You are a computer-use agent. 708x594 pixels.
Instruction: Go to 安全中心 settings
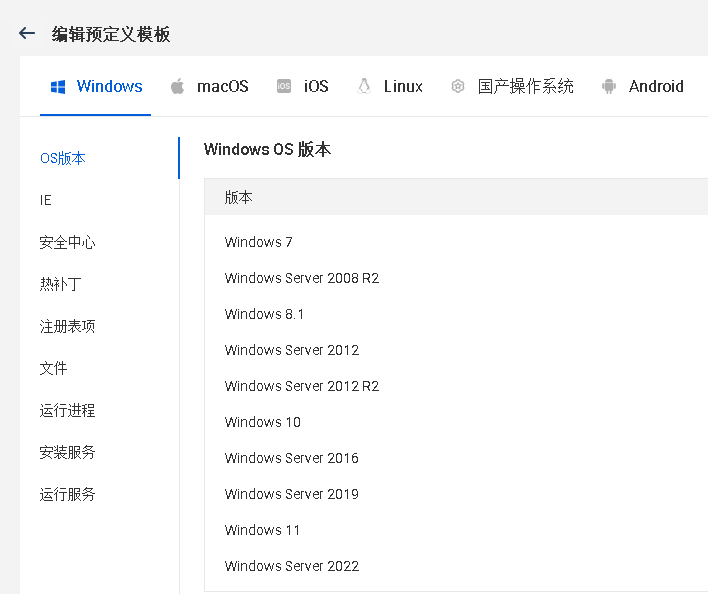pos(68,242)
